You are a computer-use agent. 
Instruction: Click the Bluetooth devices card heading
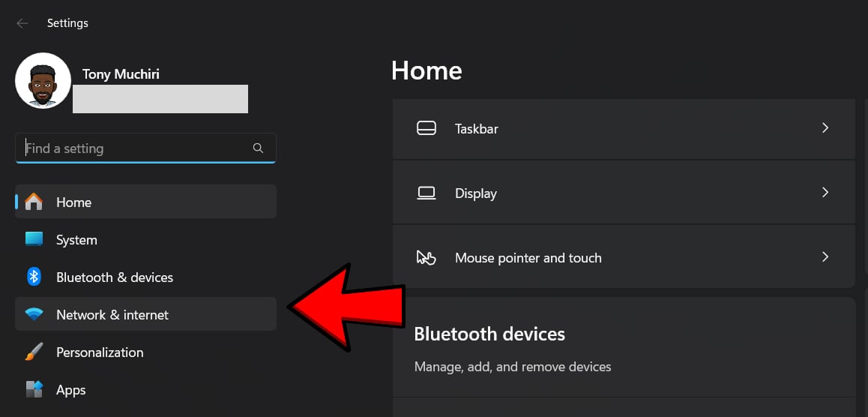489,334
